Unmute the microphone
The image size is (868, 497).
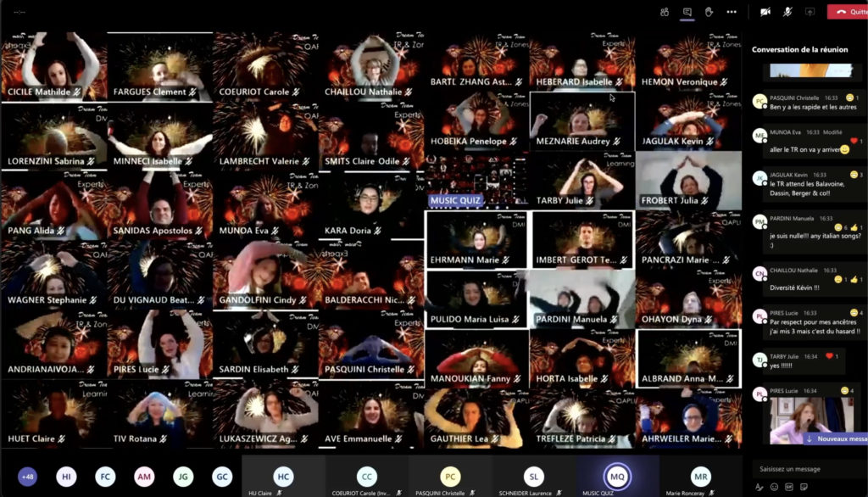(787, 12)
